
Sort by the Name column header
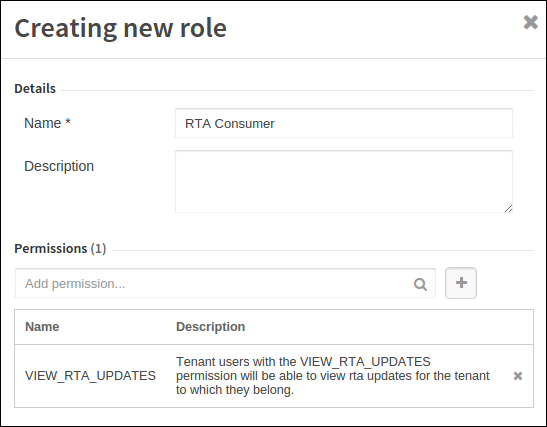click(42, 327)
